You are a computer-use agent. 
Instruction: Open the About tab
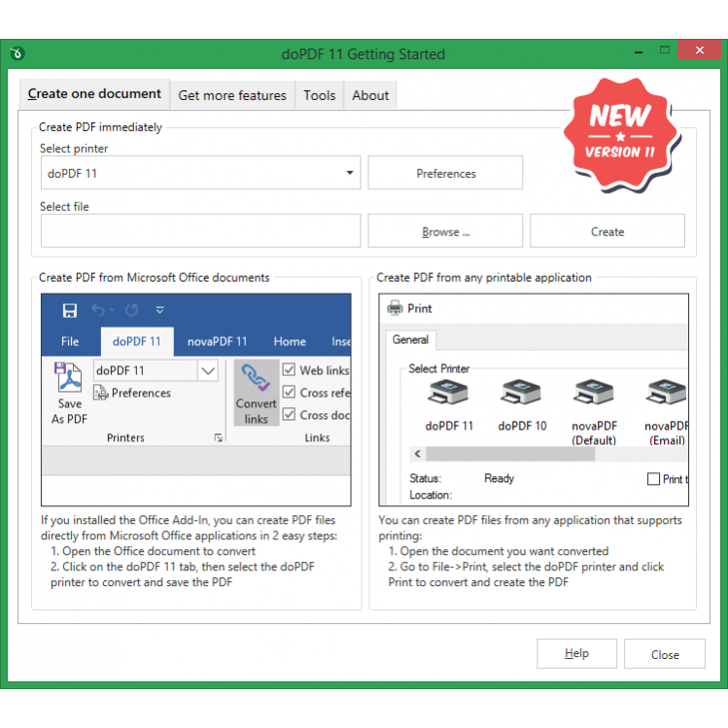click(x=370, y=95)
